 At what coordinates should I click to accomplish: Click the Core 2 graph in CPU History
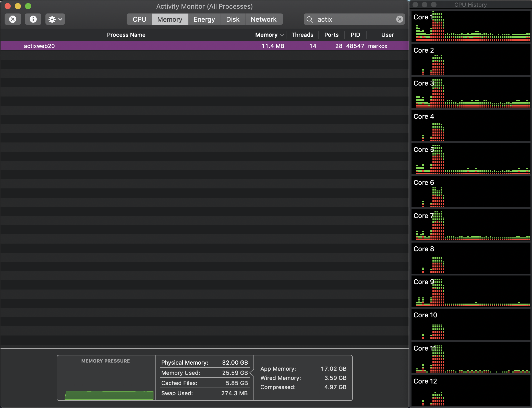[471, 59]
